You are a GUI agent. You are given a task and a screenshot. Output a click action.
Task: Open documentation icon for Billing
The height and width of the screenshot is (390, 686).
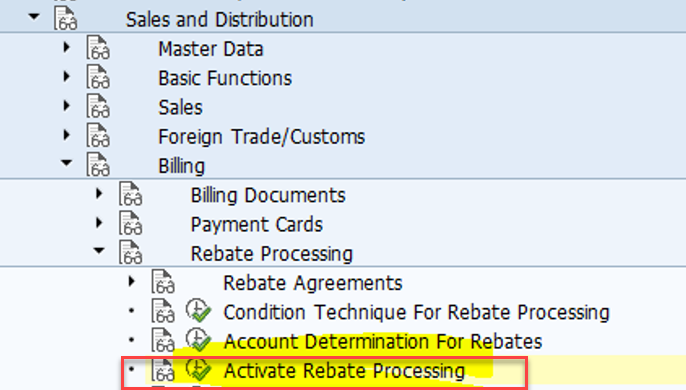pyautogui.click(x=98, y=165)
